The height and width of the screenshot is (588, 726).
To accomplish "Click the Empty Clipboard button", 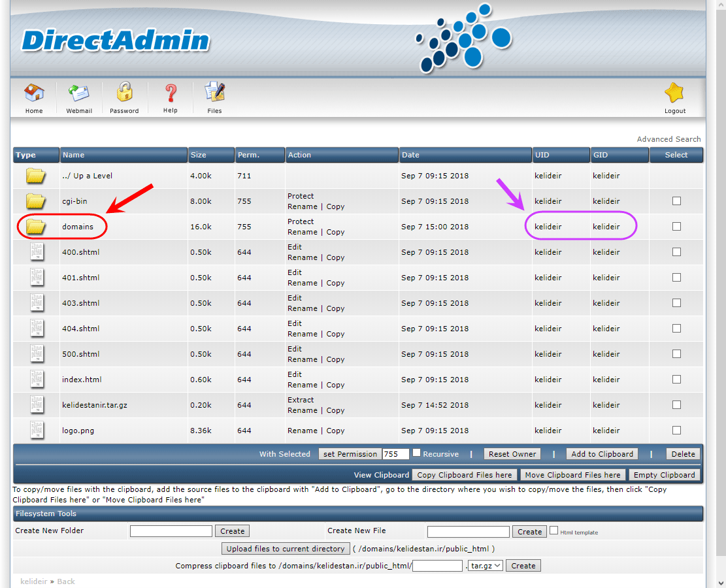I will [x=664, y=475].
